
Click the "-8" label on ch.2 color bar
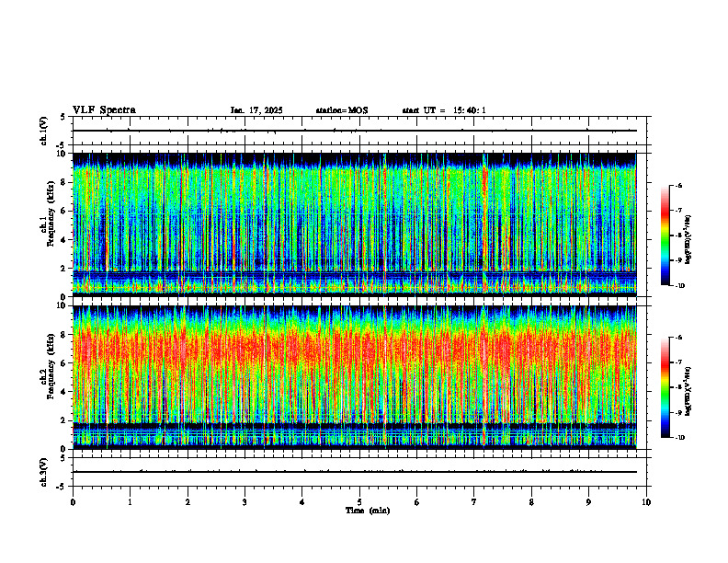coord(679,387)
